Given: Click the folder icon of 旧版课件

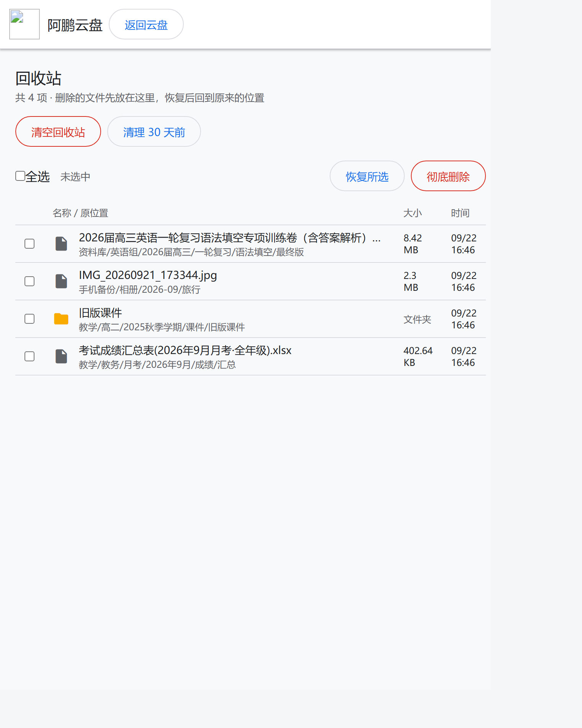Looking at the screenshot, I should pyautogui.click(x=61, y=319).
